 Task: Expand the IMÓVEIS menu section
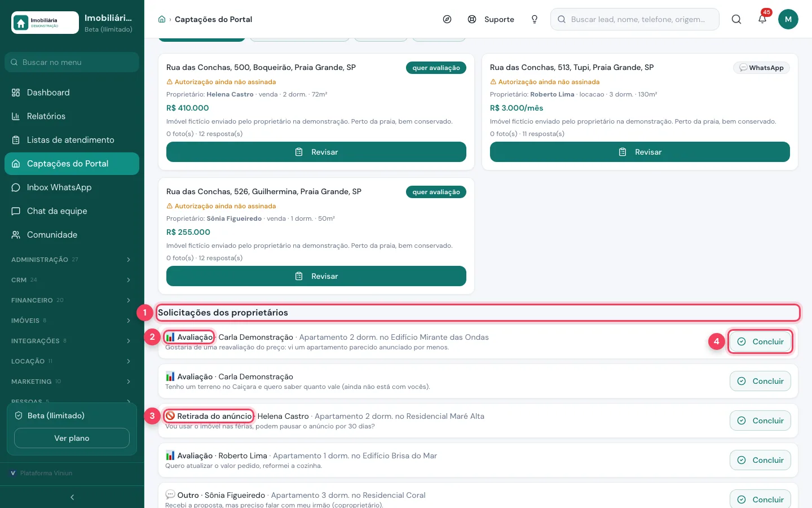(x=72, y=321)
